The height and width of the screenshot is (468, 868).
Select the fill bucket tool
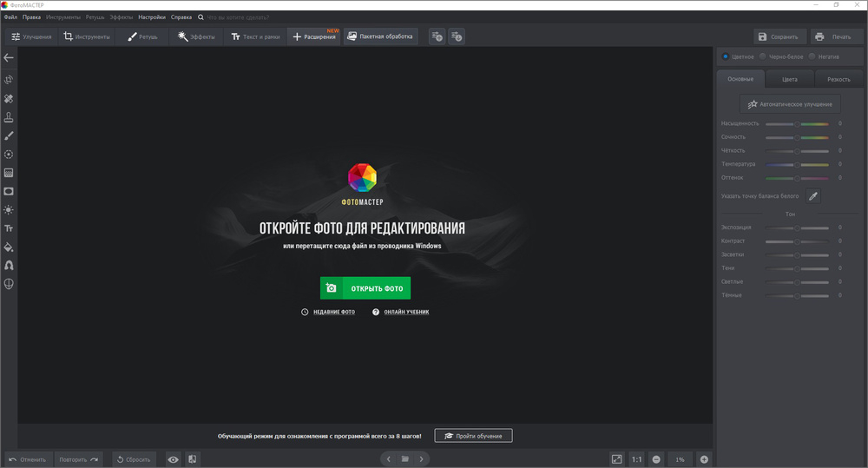(x=9, y=247)
